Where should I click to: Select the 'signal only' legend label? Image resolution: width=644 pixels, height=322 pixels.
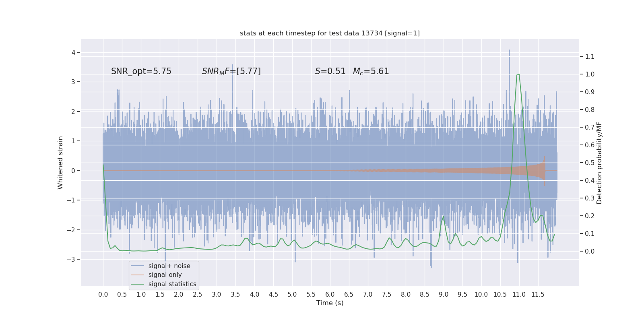(x=165, y=275)
